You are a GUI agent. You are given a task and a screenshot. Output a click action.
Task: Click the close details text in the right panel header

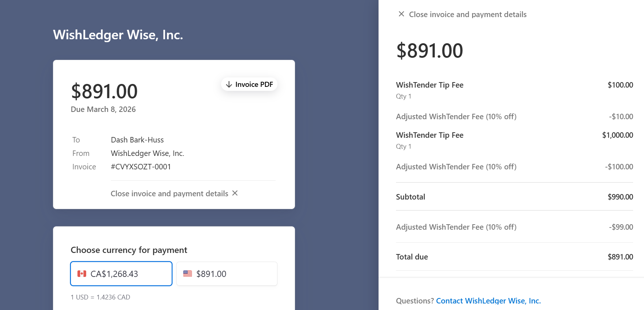tap(467, 15)
